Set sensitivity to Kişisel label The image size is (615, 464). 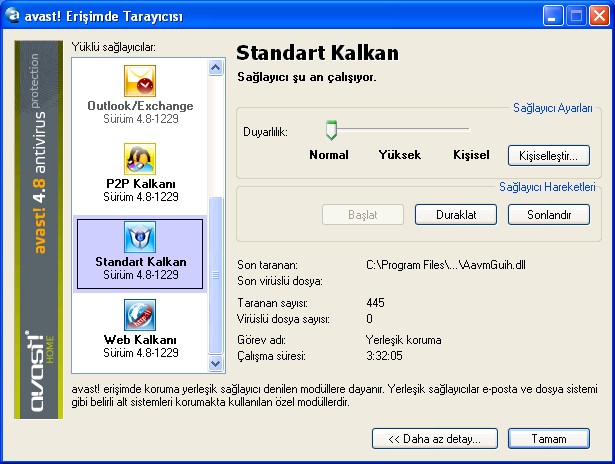[471, 155]
